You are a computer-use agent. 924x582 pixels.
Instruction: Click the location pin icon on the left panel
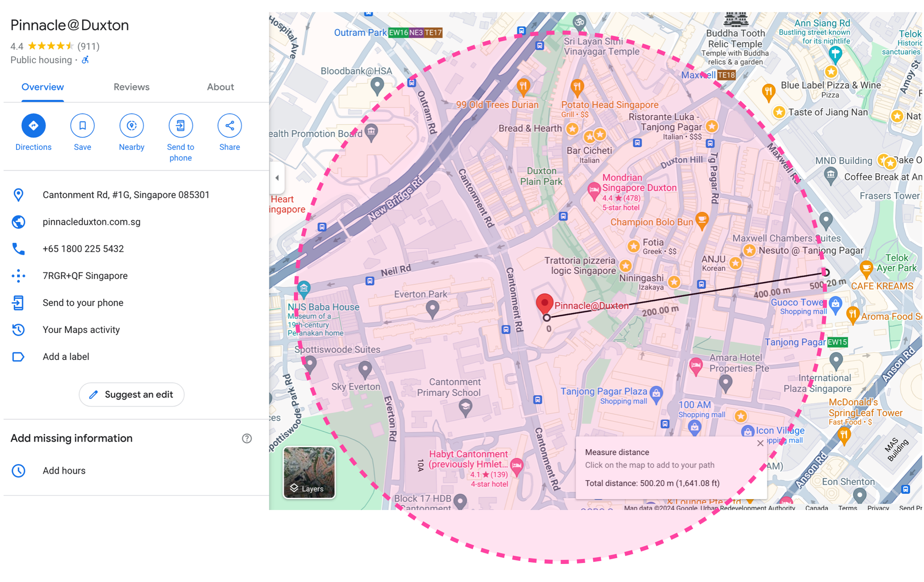tap(18, 195)
